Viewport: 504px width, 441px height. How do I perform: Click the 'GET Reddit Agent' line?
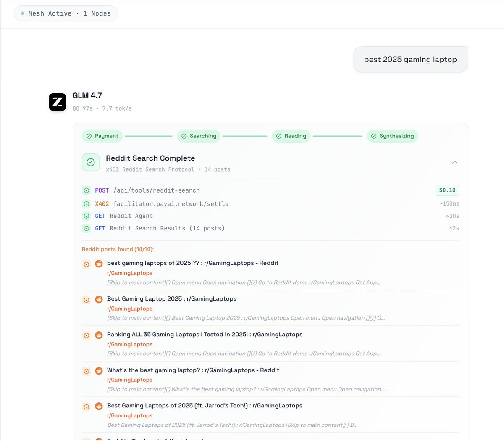[124, 216]
